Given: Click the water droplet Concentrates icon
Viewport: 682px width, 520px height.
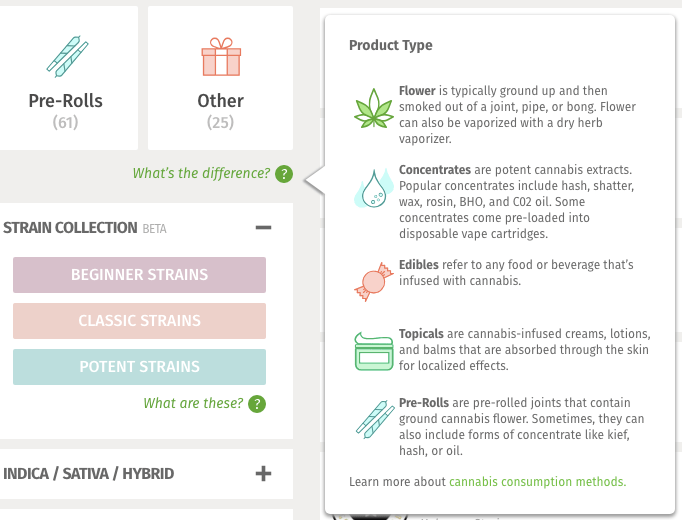Looking at the screenshot, I should (x=374, y=189).
